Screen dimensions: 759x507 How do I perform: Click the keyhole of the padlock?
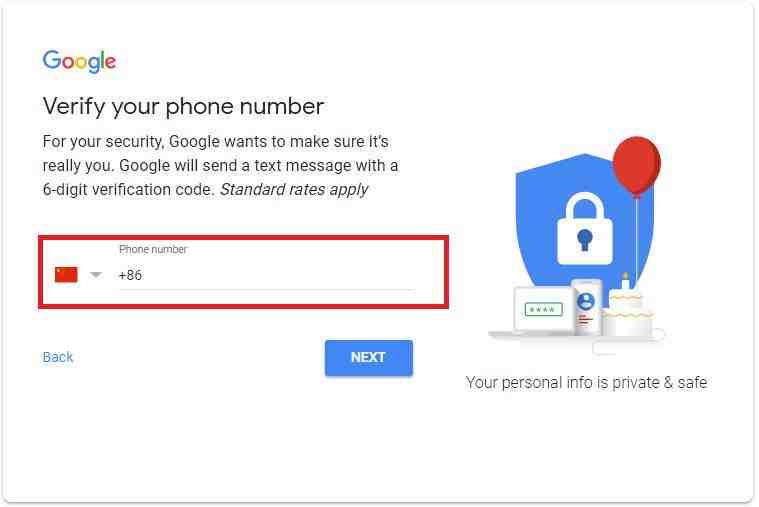coord(585,239)
